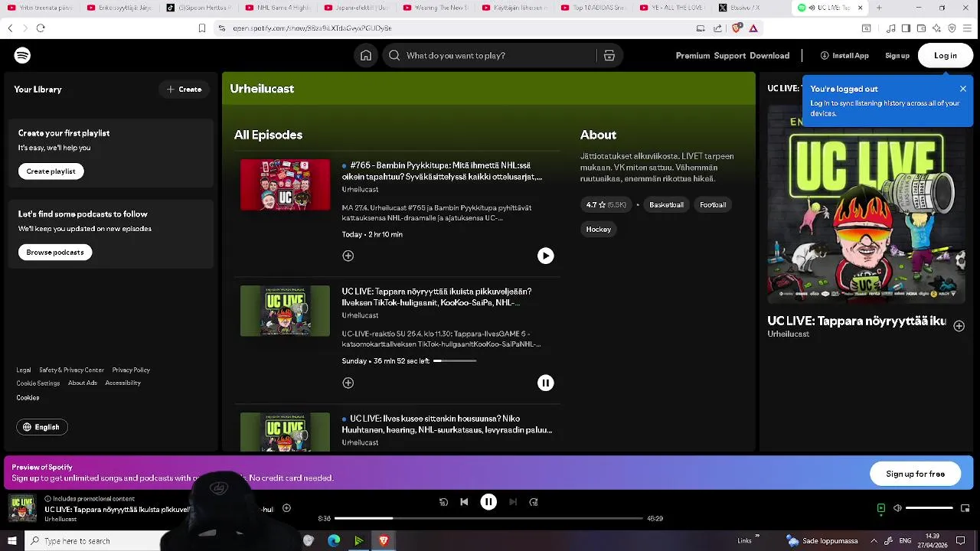Viewport: 980px width, 551px height.
Task: Open the English language selector
Action: tap(42, 427)
